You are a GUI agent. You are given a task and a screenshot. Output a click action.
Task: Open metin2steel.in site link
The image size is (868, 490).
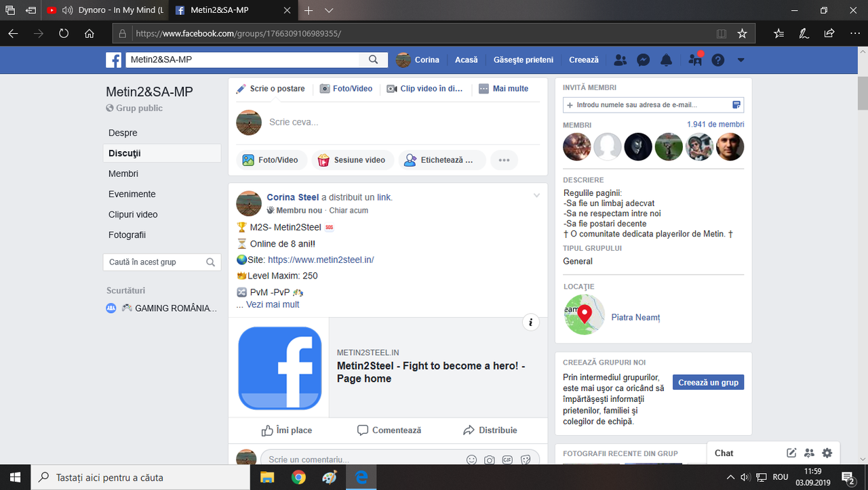coord(321,260)
